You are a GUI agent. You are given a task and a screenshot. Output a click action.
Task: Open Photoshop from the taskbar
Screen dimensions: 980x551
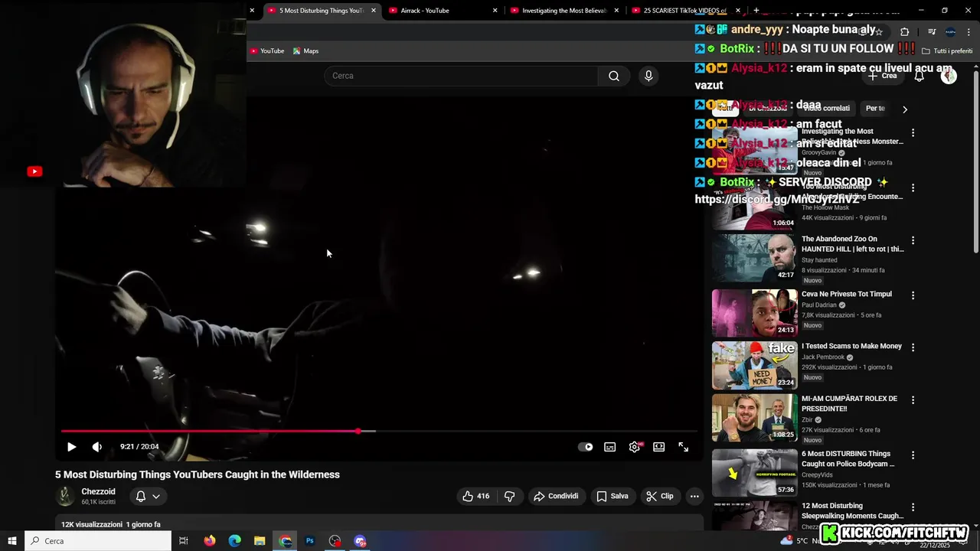click(x=310, y=541)
